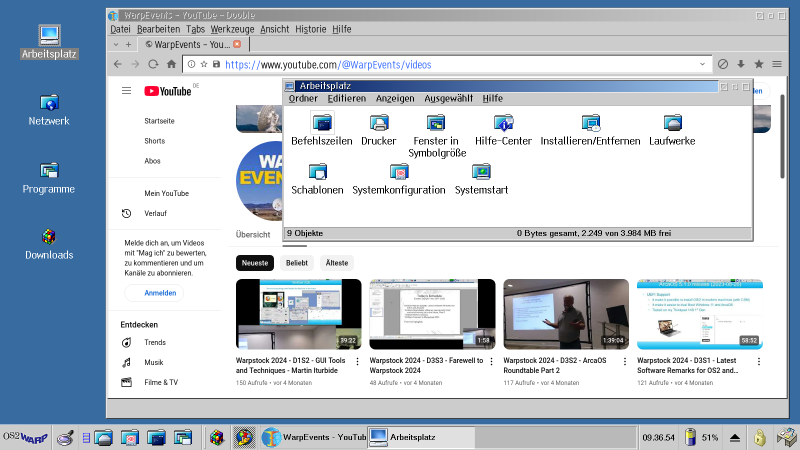800x450 pixels.
Task: Open options for Farewell to Warpstock video
Action: click(x=491, y=361)
